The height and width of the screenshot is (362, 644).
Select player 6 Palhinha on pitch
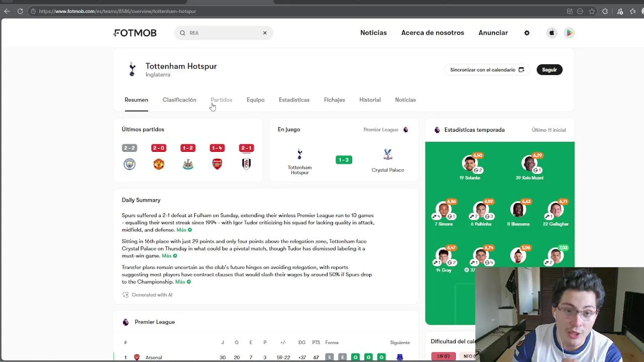[x=481, y=213]
